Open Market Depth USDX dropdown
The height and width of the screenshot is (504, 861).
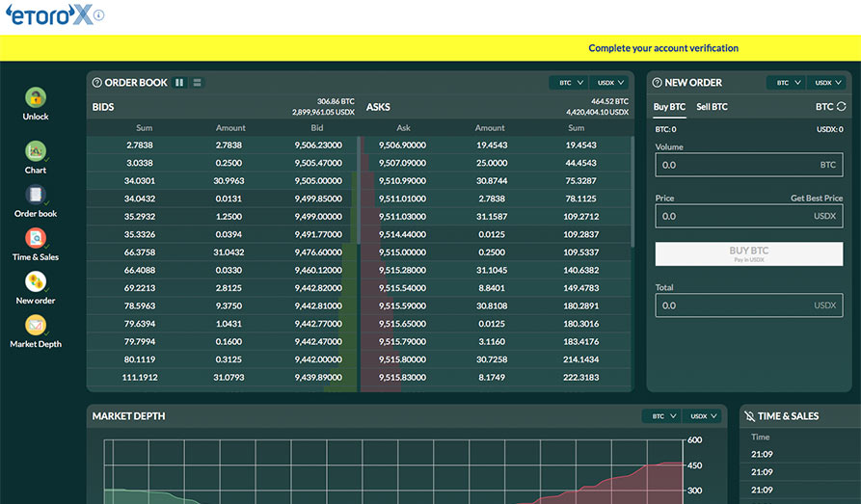(702, 416)
